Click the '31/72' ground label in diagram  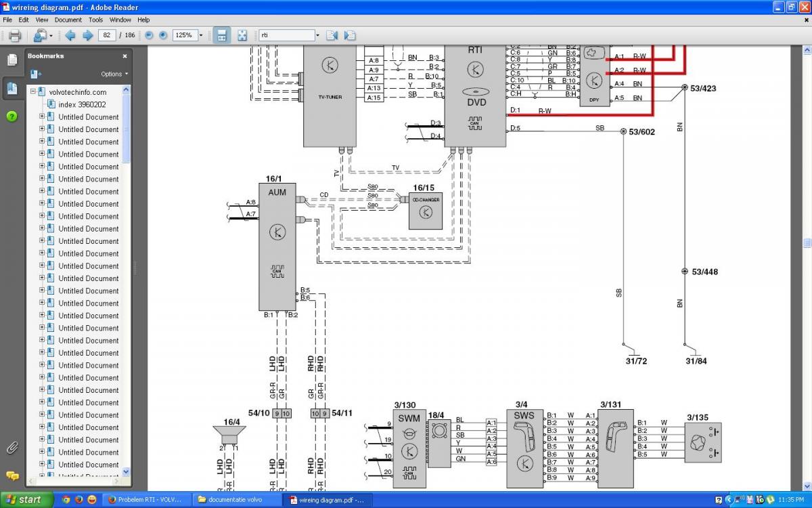point(636,361)
